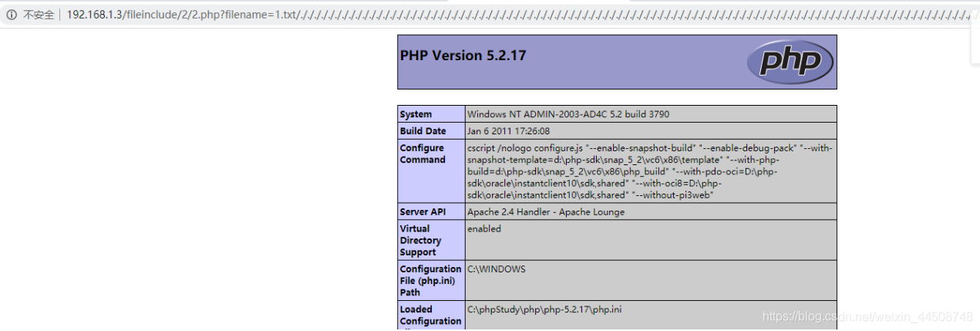The height and width of the screenshot is (331, 980).
Task: Select the "Configure Command" row label
Action: [x=423, y=154]
